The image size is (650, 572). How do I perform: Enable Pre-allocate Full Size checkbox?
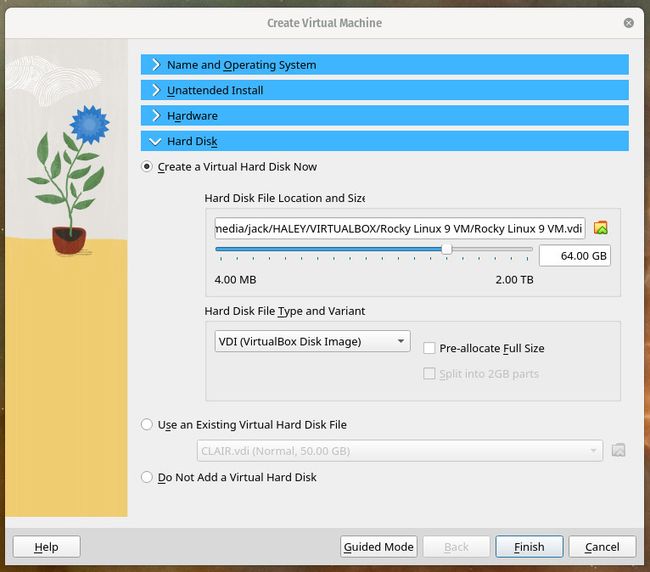pyautogui.click(x=429, y=348)
